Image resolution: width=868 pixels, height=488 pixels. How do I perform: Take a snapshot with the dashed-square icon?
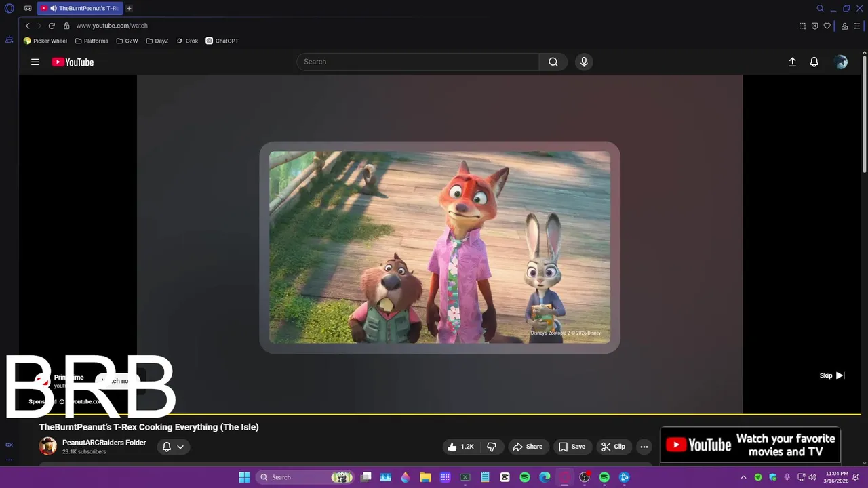[803, 26]
